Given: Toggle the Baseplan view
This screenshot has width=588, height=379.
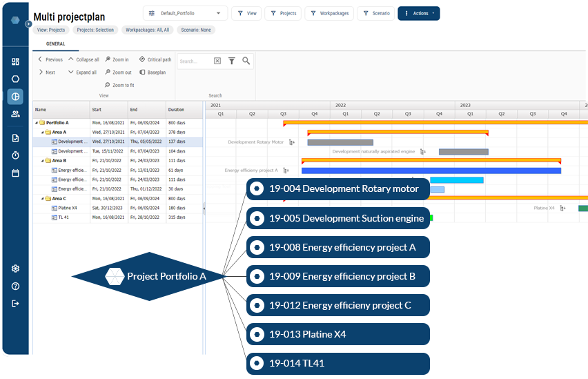Looking at the screenshot, I should [153, 72].
